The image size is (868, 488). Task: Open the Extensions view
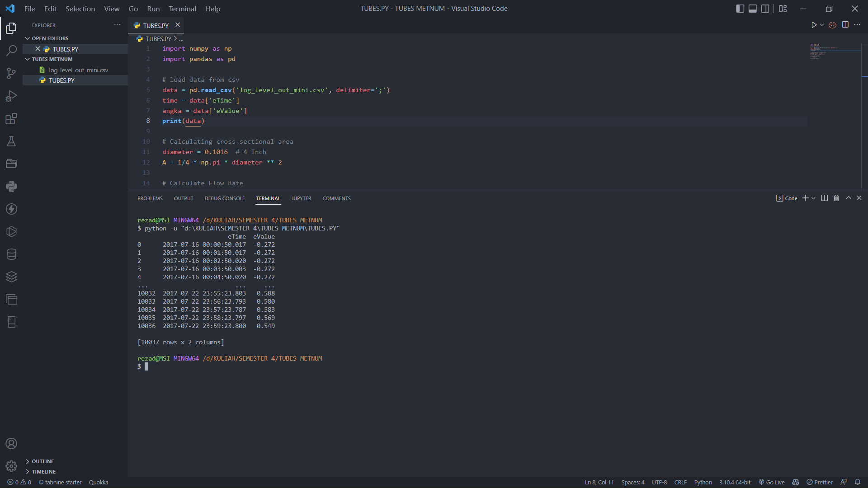[x=11, y=119]
